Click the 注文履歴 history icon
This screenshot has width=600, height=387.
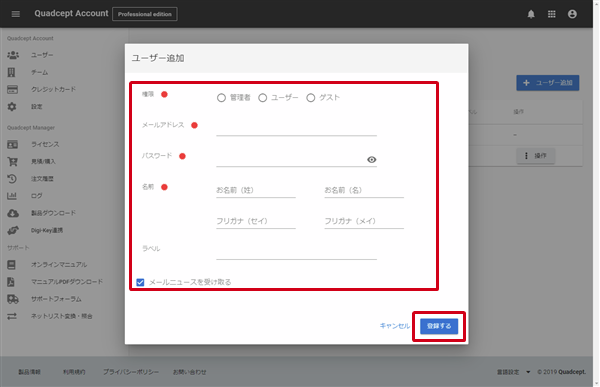(x=12, y=179)
